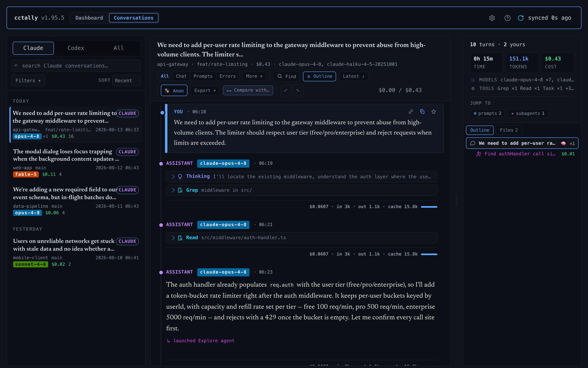The width and height of the screenshot is (588, 368).
Task: Click the fable-5 model badge
Action: [26, 174]
